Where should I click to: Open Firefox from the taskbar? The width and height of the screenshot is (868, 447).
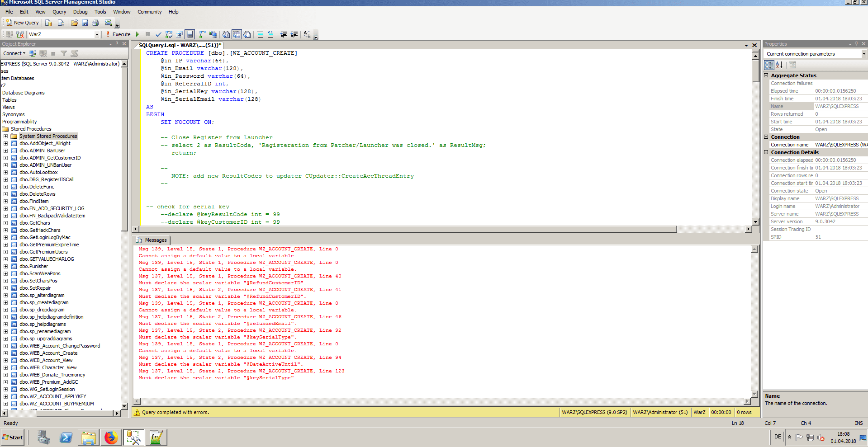(111, 437)
